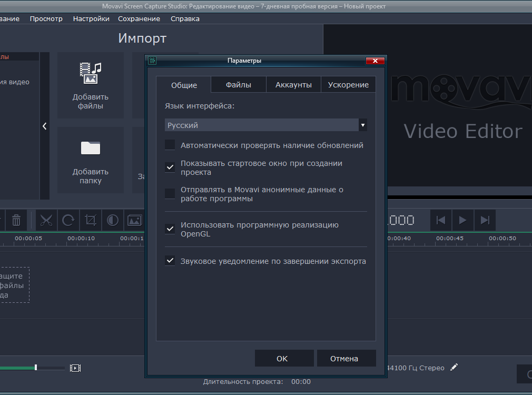This screenshot has height=395, width=532.
Task: Edit project settings with pencil icon
Action: click(x=454, y=367)
